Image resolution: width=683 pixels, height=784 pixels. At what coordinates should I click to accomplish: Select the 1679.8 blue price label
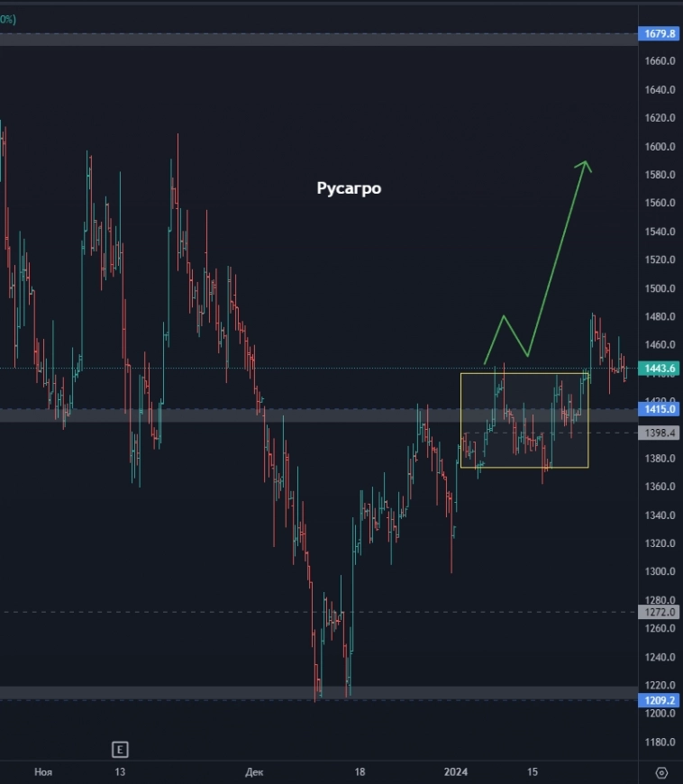[659, 33]
